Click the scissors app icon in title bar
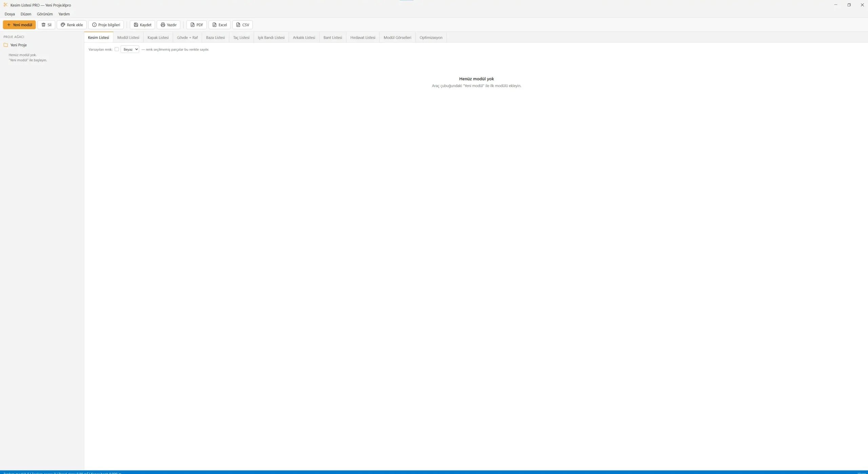 pyautogui.click(x=5, y=5)
